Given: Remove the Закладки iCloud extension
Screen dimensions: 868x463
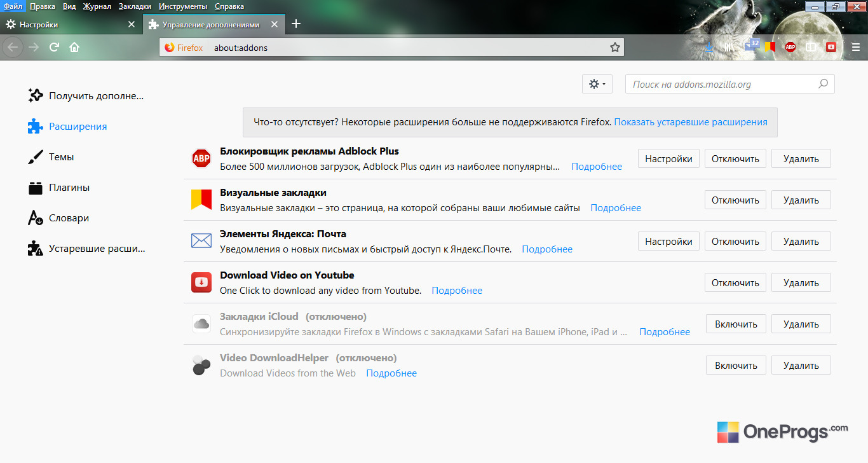Looking at the screenshot, I should coord(801,324).
